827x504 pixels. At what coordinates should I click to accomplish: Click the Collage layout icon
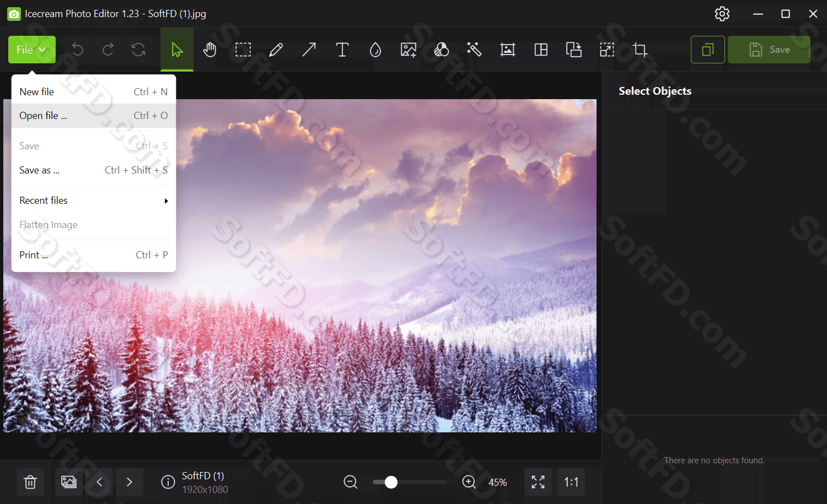541,50
